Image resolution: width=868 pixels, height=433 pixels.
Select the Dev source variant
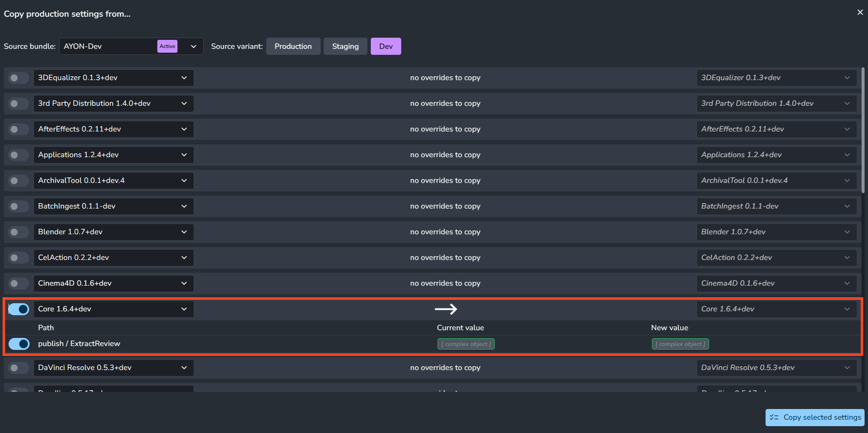tap(386, 46)
